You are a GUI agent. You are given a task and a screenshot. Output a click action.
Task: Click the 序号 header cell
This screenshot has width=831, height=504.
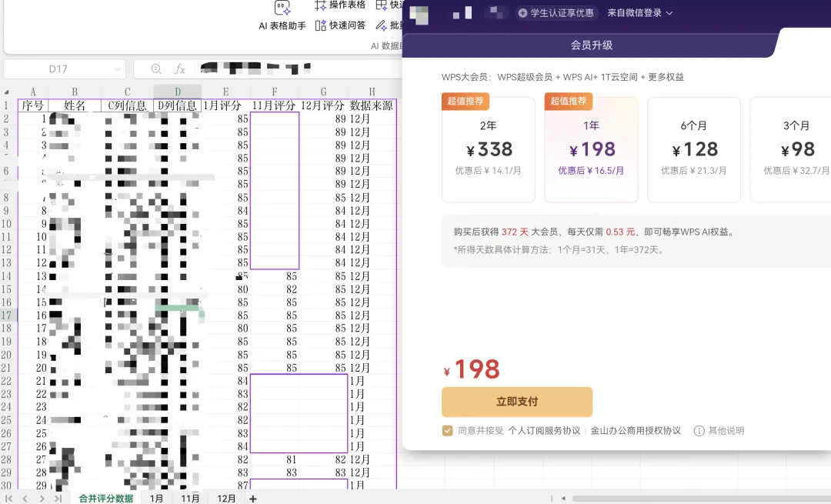tap(33, 105)
